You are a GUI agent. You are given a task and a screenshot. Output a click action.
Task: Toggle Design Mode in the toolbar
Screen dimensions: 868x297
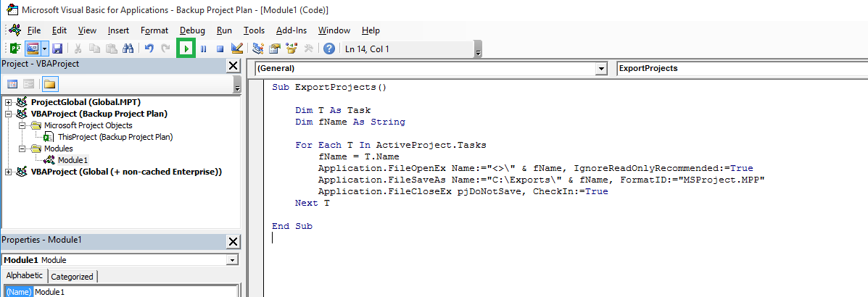[x=236, y=49]
